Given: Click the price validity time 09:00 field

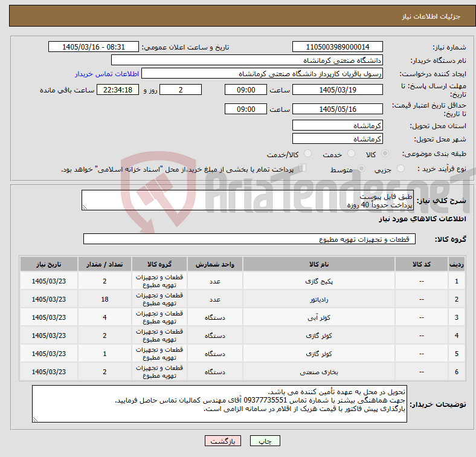Looking at the screenshot, I should [x=246, y=109].
